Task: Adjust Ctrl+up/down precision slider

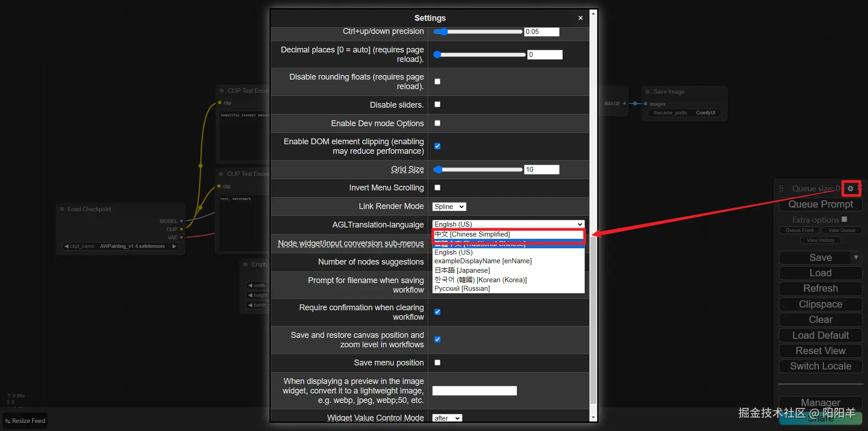Action: point(477,32)
